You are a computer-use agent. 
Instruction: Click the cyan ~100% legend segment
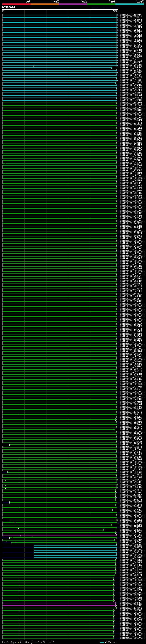coord(130,4)
